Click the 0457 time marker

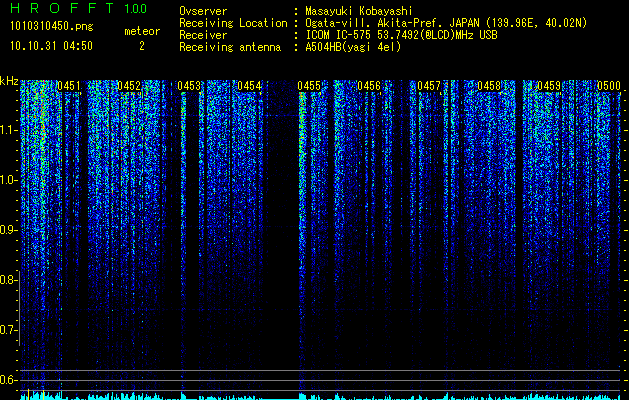coord(429,86)
